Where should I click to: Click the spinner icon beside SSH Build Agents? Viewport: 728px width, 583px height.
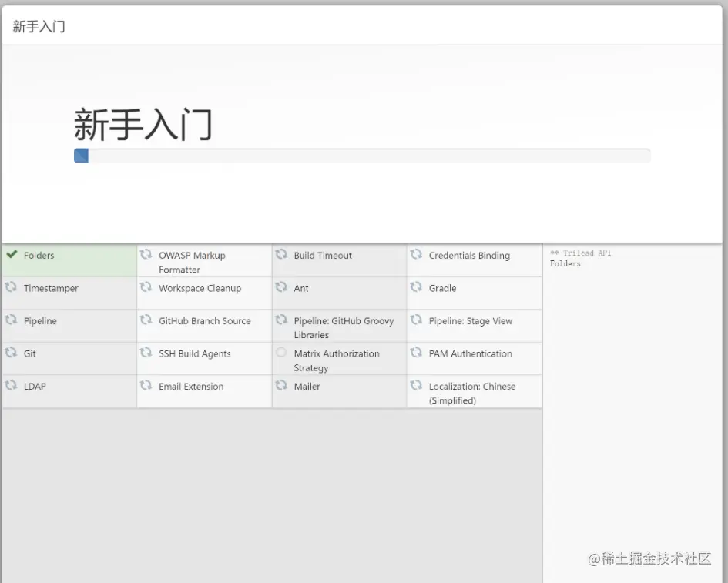point(146,352)
